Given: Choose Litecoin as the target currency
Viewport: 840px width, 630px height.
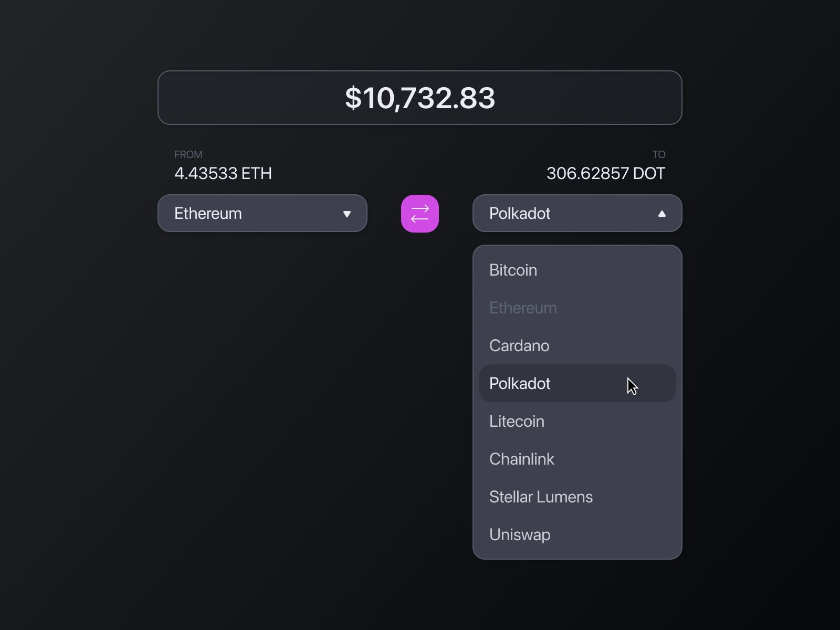Looking at the screenshot, I should pyautogui.click(x=517, y=421).
